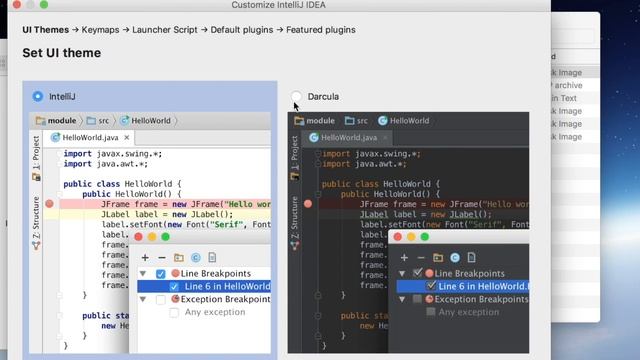Collapse Line Breakpoints node in Darcula preview

tap(402, 273)
